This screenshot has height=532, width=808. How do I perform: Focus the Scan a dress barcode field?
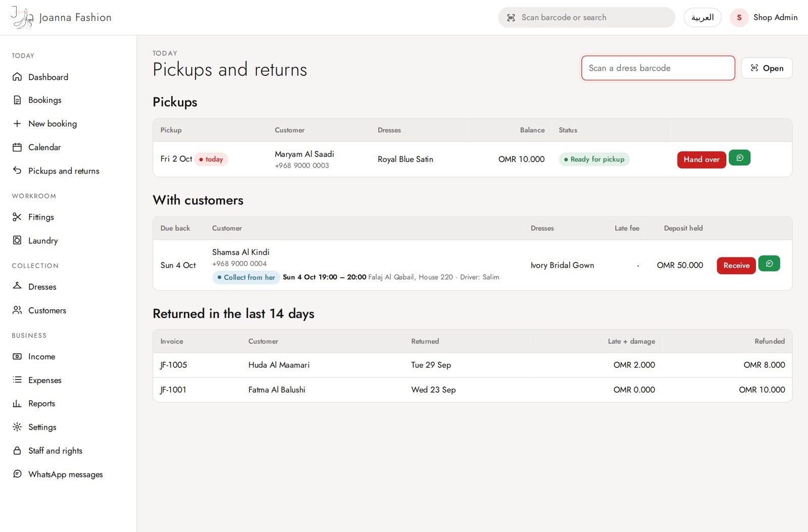coord(658,68)
